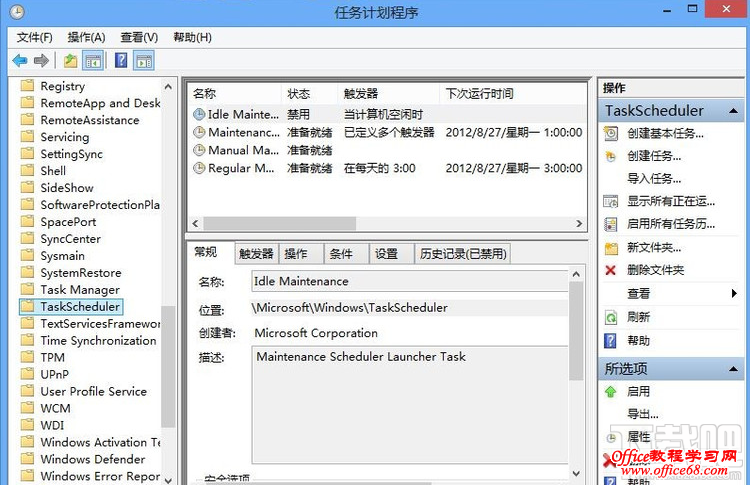The image size is (750, 485).
Task: Select the Regular Maintenance task row
Action: click(x=387, y=168)
